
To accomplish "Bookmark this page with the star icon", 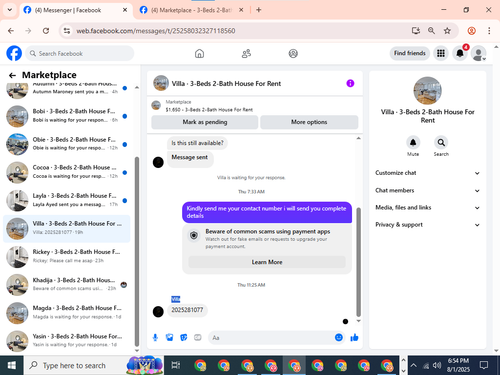I will pyautogui.click(x=447, y=31).
